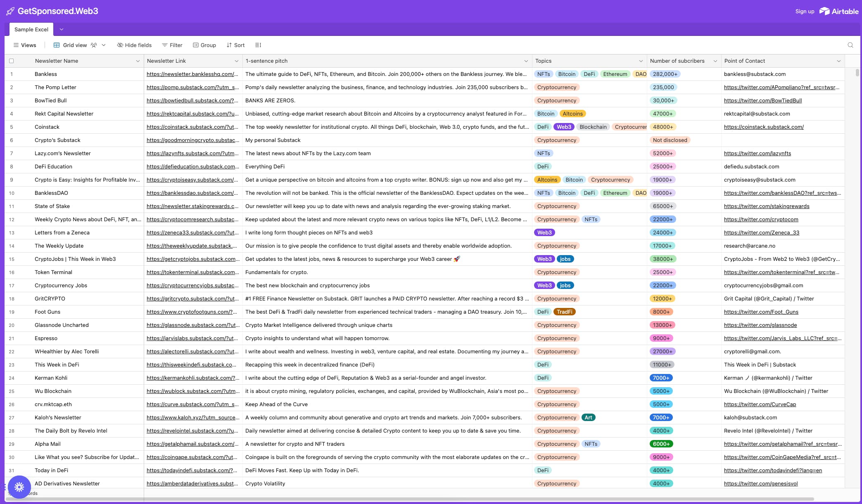
Task: Open the search magnifier icon
Action: point(850,45)
